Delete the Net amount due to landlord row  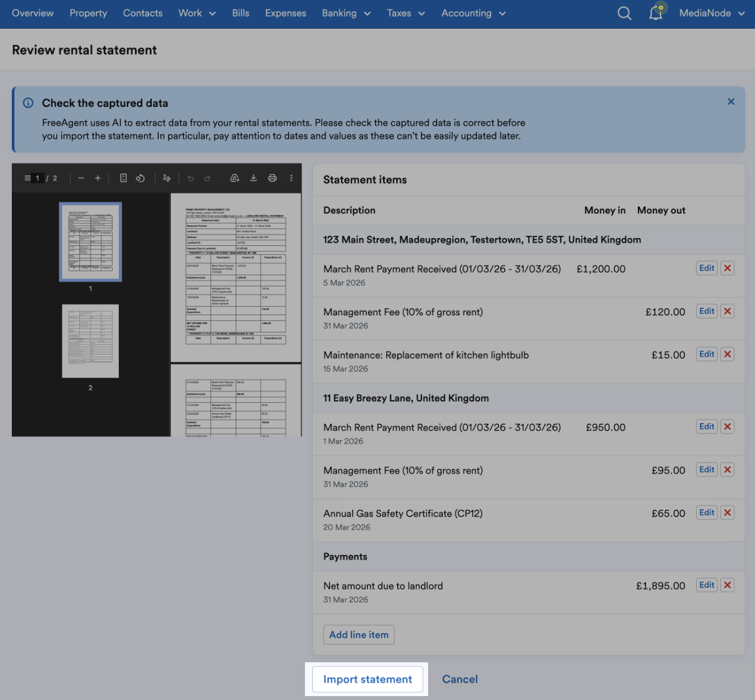point(727,585)
